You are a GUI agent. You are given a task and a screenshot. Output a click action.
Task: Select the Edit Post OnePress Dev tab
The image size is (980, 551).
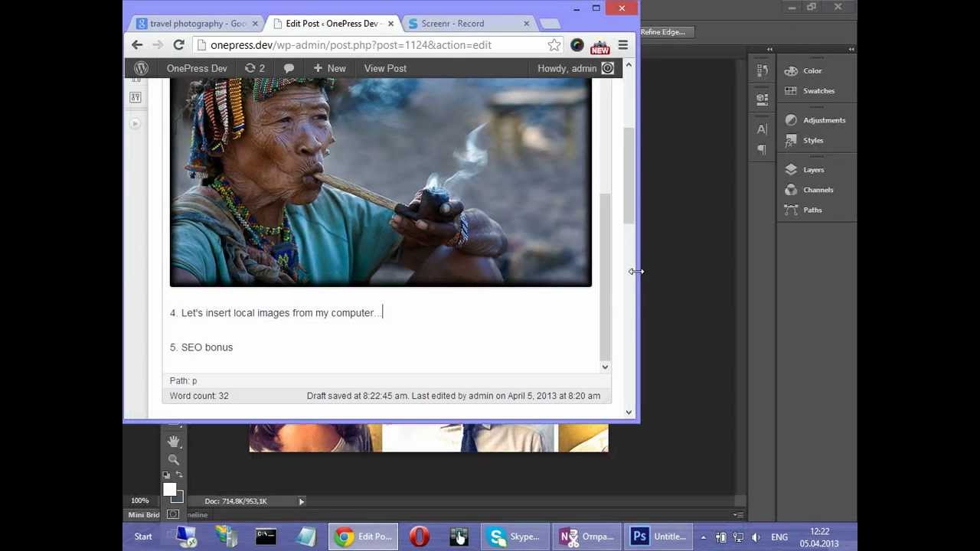[x=332, y=24]
